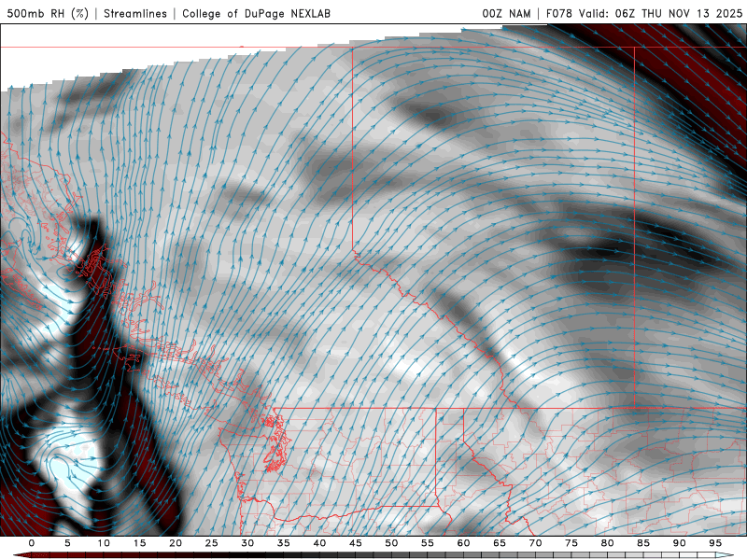This screenshot has width=747, height=560.
Task: Click the color scale label "60"
Action: pyautogui.click(x=463, y=543)
